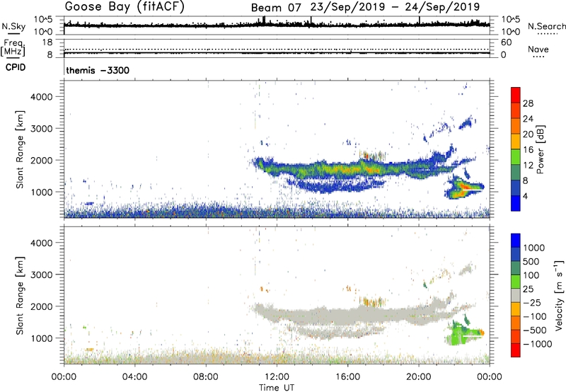566x392 pixels.
Task: Click the 'Power [dB]' color bar label
Action: coord(541,149)
